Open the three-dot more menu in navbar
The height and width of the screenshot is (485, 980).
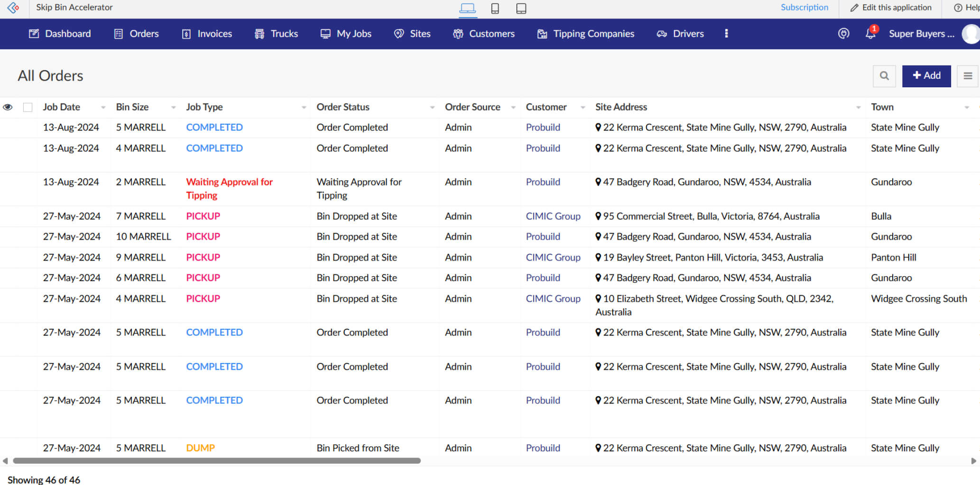(x=726, y=34)
